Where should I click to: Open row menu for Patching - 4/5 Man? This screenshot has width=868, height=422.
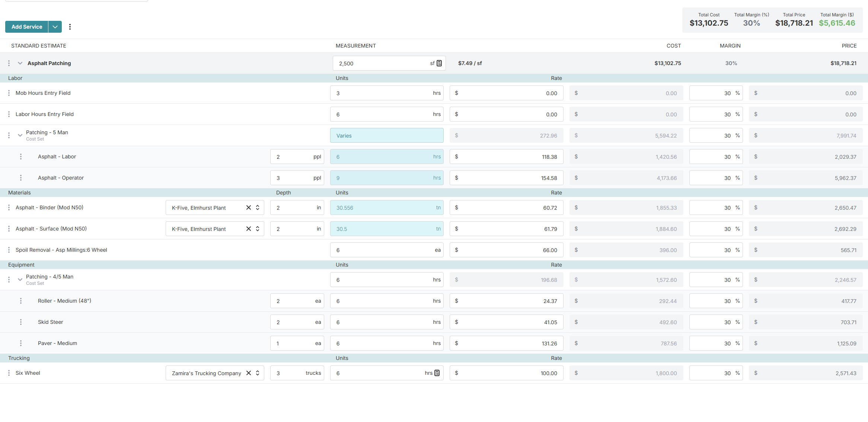pyautogui.click(x=9, y=280)
